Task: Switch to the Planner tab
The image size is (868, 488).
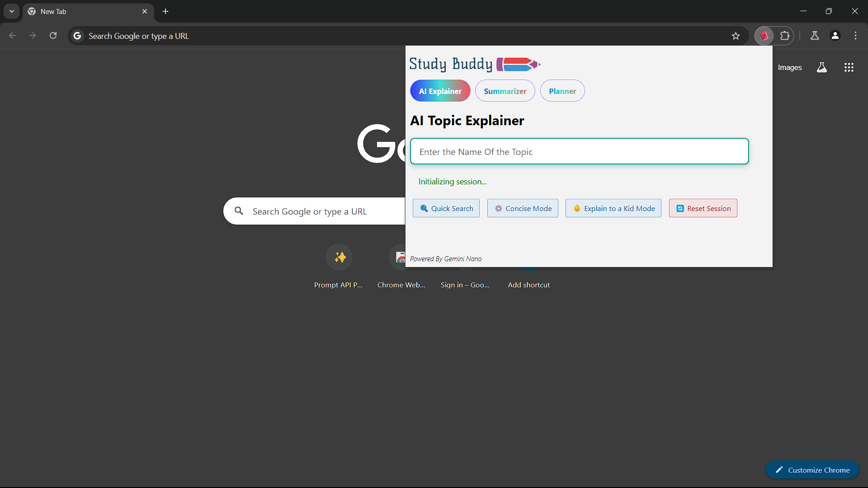Action: pyautogui.click(x=562, y=91)
